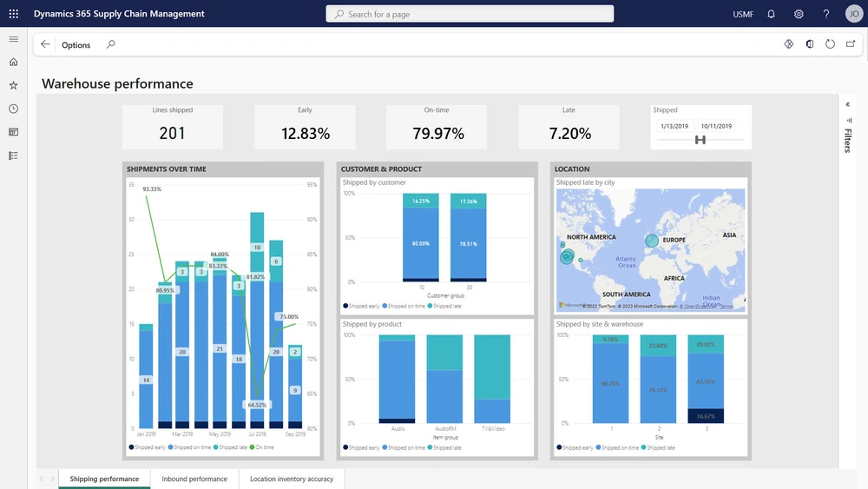868x489 pixels.
Task: Click the notifications bell icon
Action: pyautogui.click(x=771, y=14)
